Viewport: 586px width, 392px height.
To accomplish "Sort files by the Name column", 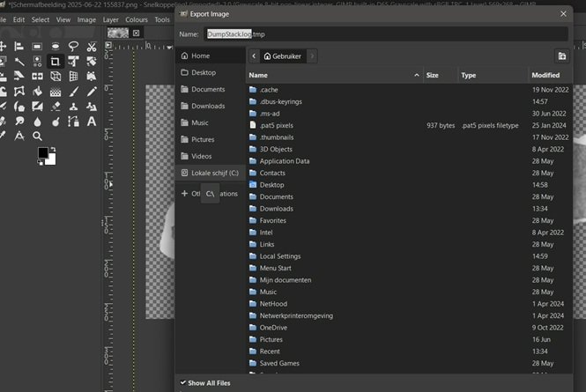I will pos(335,76).
